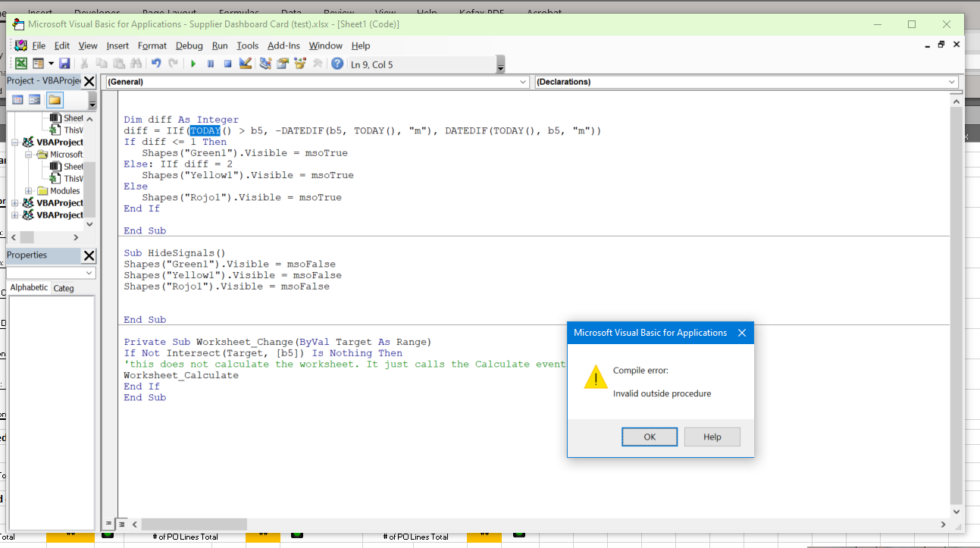This screenshot has height=548, width=980.
Task: Open Visual Basic Help question-mark icon
Action: [x=337, y=64]
